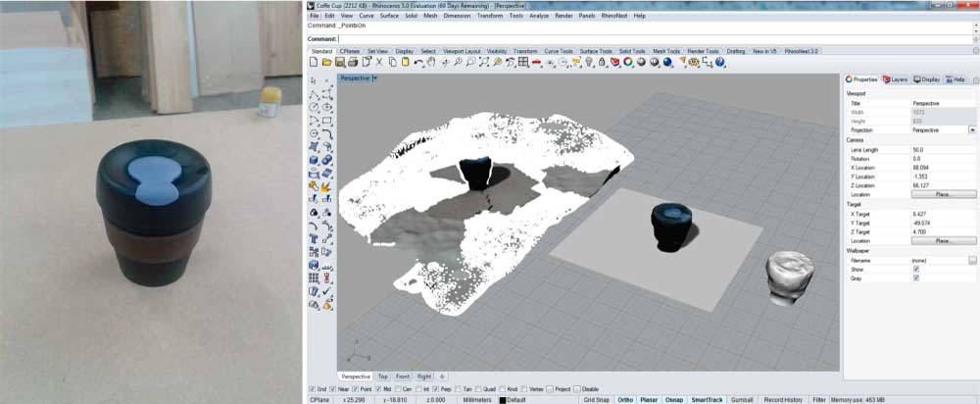Open the blue Help question mark icon
This screenshot has width=980, height=404.
tap(719, 63)
